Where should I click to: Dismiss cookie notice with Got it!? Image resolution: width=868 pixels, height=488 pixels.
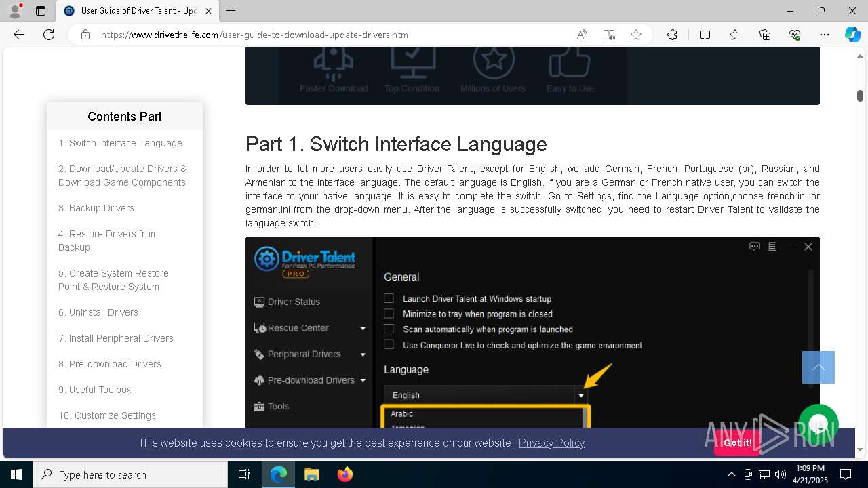pos(737,443)
